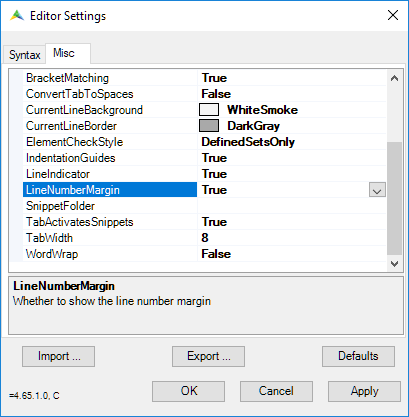Close the Editor Settings dialog

393,15
